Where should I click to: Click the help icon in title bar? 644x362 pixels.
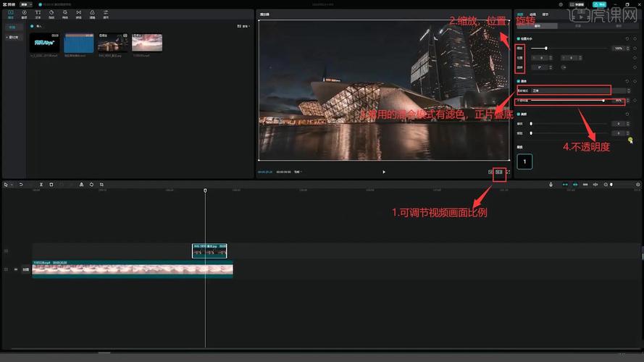pyautogui.click(x=561, y=4)
